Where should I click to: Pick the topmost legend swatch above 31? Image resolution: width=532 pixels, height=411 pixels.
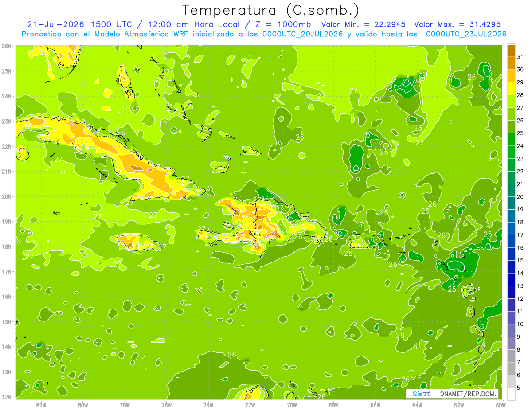click(x=511, y=51)
